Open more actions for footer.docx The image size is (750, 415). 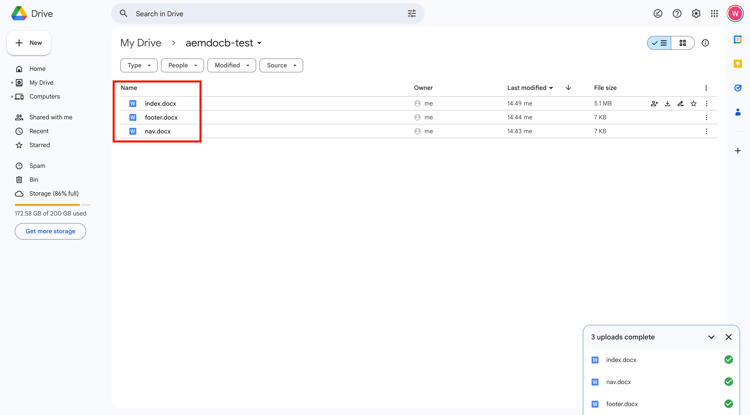click(706, 117)
